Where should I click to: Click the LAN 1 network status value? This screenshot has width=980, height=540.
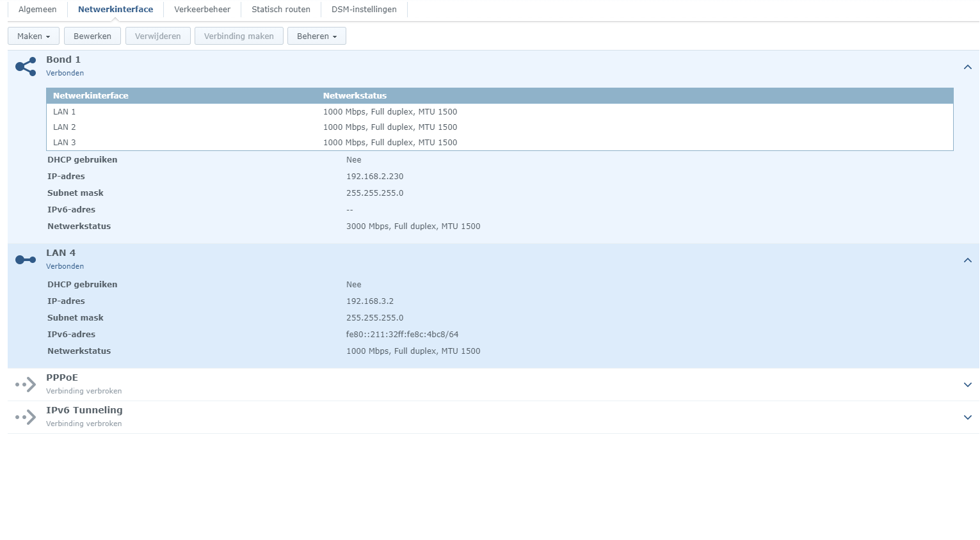(x=390, y=112)
